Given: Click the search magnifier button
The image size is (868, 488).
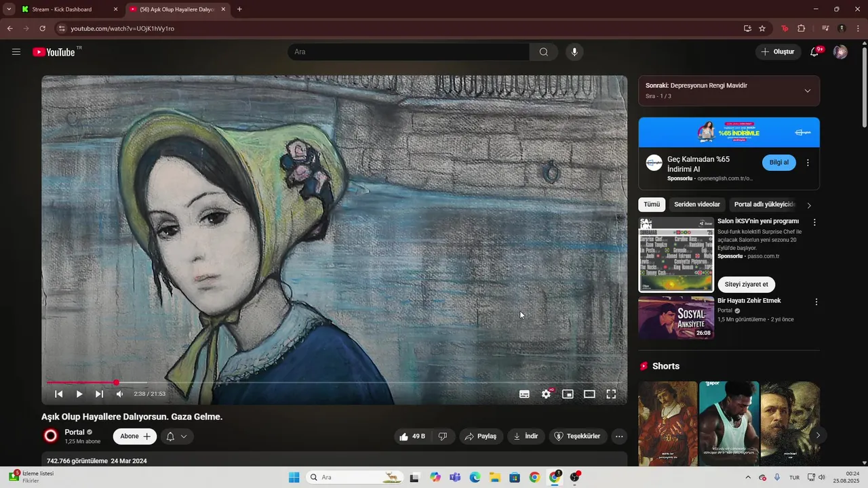Looking at the screenshot, I should pyautogui.click(x=544, y=52).
